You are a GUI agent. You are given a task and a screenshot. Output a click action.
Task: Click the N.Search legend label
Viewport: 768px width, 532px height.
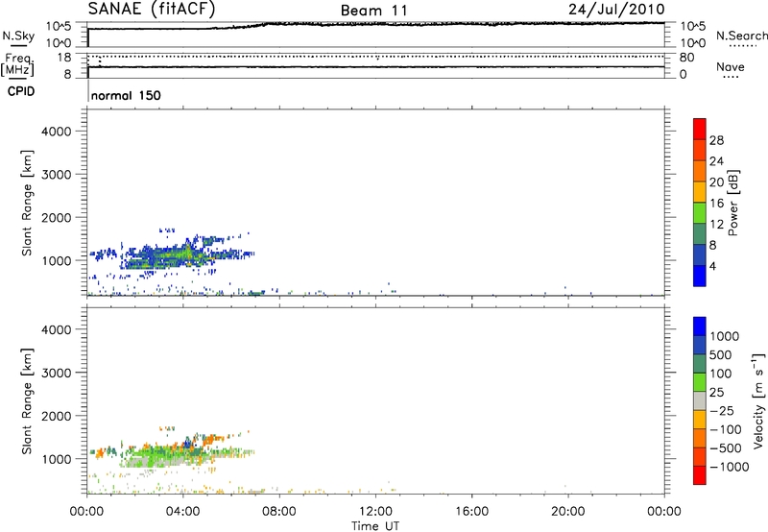click(741, 36)
